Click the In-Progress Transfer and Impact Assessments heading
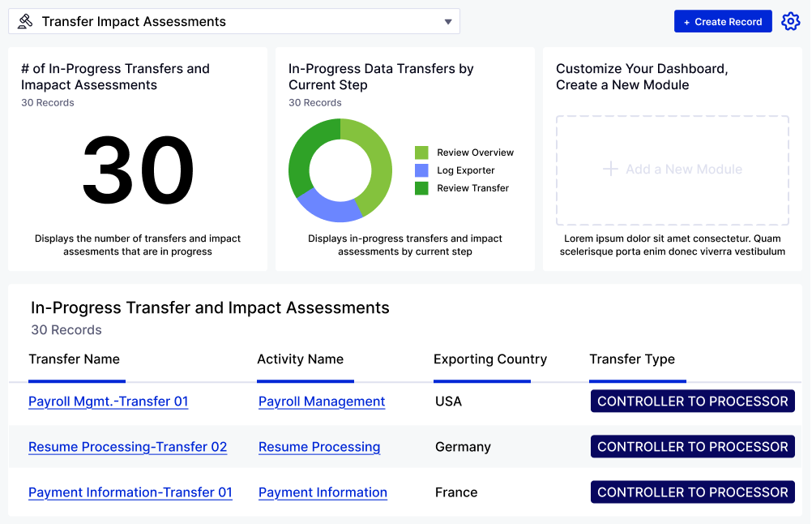 (x=210, y=308)
